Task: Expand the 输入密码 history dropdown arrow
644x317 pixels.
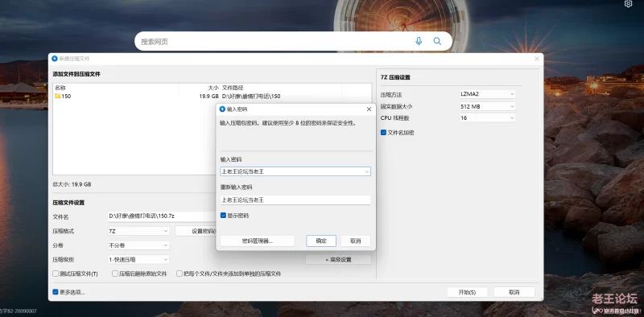Action: click(367, 171)
